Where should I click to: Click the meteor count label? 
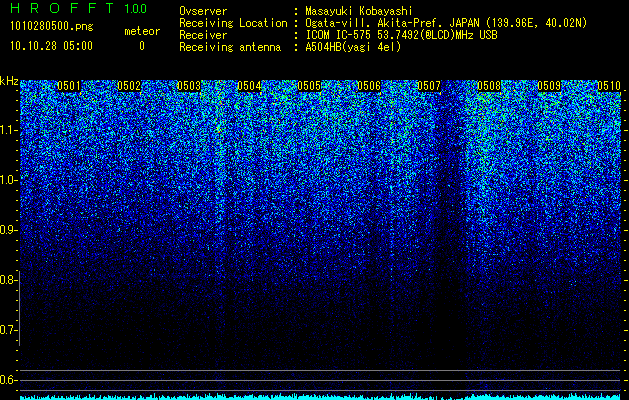pos(142,31)
